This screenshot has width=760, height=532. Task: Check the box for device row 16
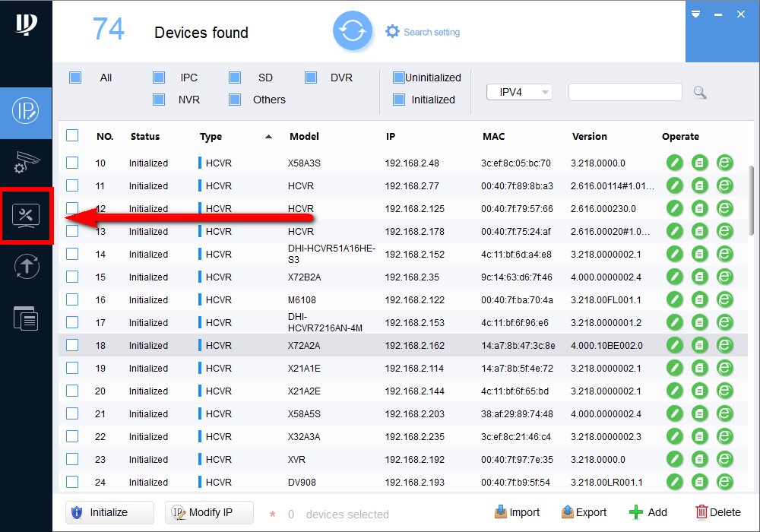(72, 299)
